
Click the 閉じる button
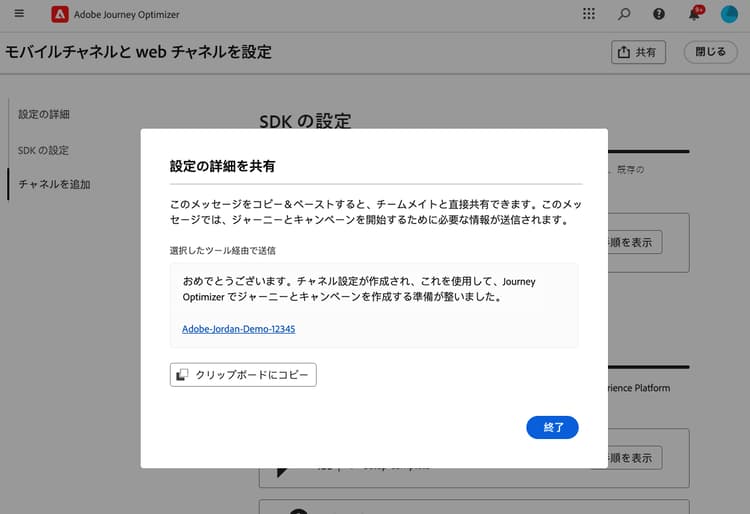coord(710,52)
